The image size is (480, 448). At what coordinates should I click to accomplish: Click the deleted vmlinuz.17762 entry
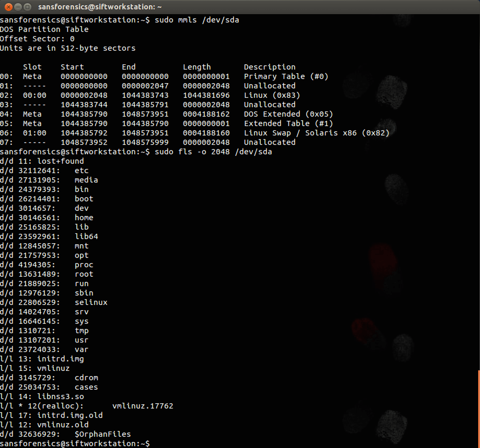pos(142,406)
